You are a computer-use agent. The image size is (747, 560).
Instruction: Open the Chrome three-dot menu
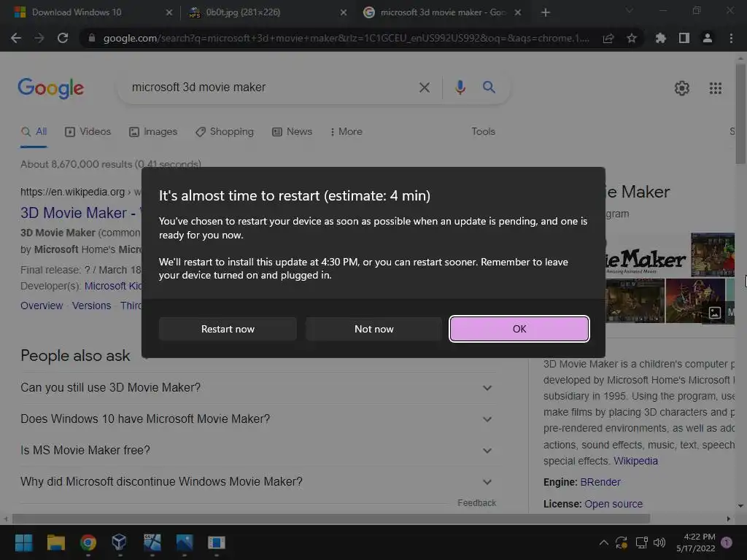coord(731,38)
